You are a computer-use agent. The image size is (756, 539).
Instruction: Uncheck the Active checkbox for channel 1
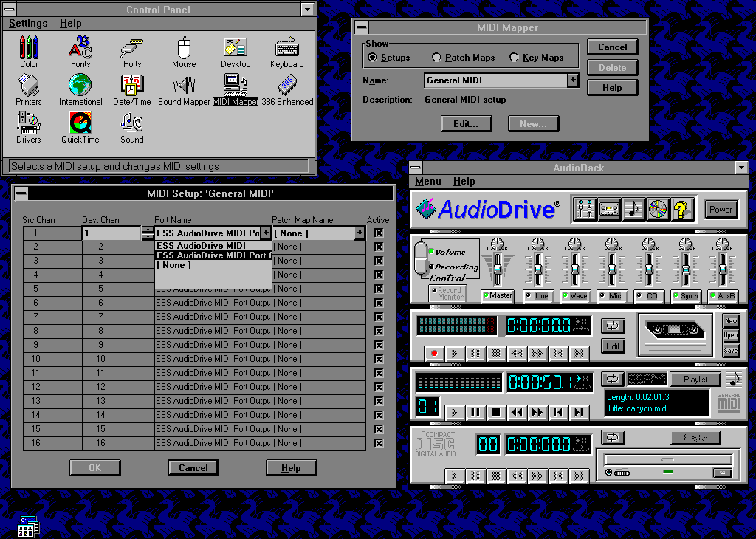tap(379, 233)
